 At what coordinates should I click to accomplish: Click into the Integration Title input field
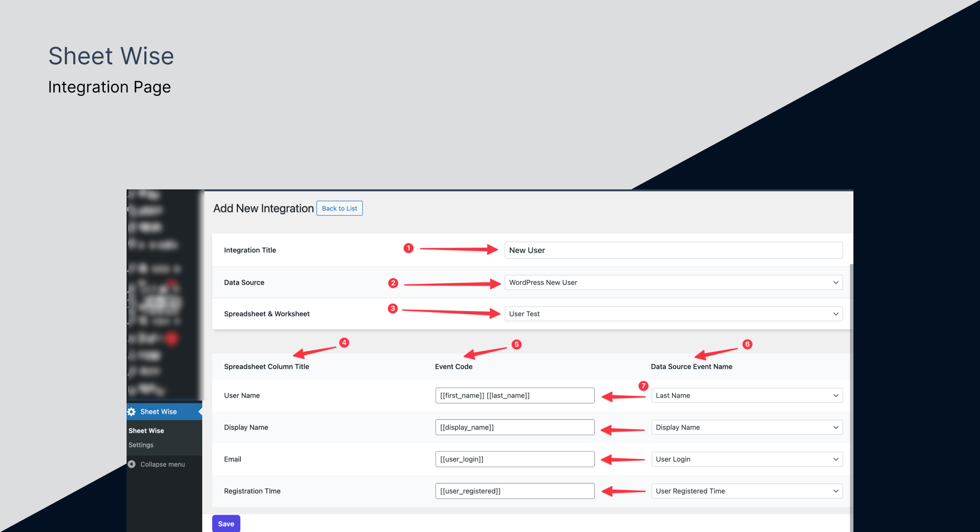[673, 250]
